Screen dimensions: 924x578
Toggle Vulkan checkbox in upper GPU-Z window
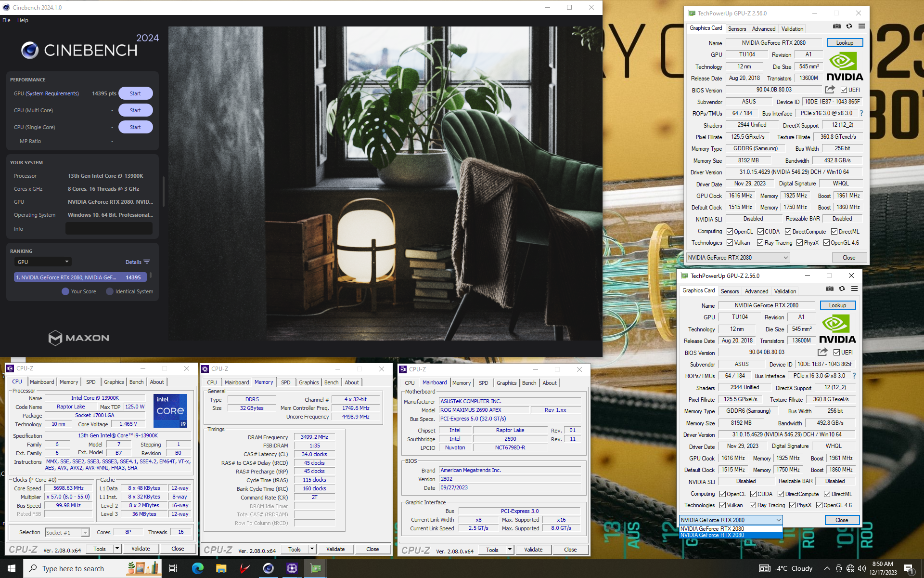(730, 243)
